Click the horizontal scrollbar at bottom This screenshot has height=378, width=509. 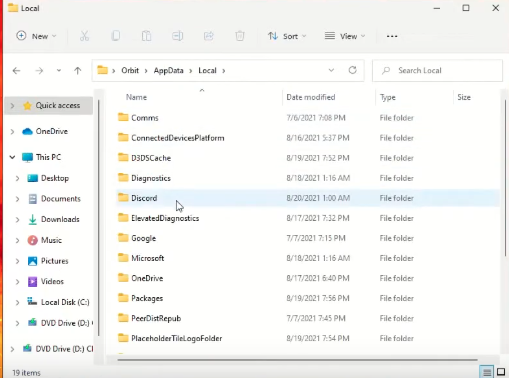(297, 360)
